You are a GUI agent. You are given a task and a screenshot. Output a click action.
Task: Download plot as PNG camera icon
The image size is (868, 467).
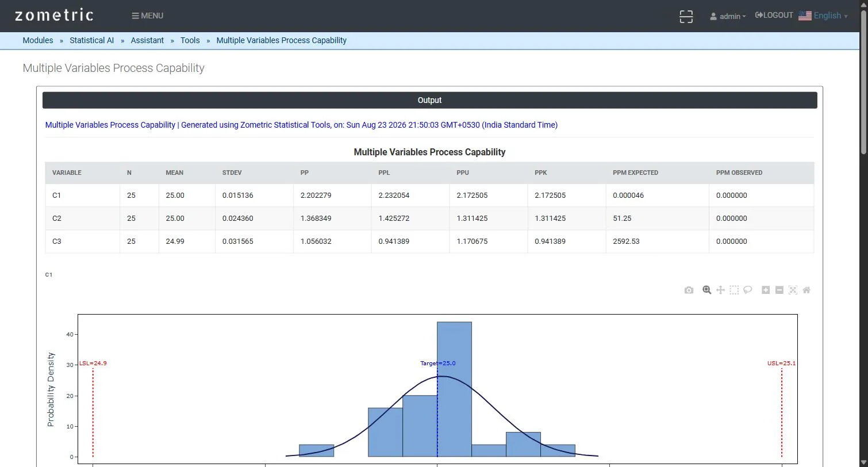(x=689, y=290)
